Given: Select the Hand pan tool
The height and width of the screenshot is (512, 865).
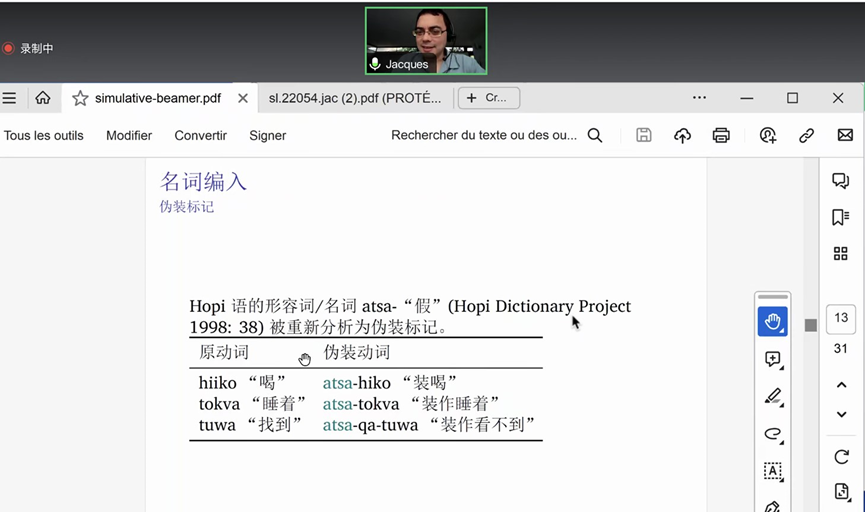Looking at the screenshot, I should pyautogui.click(x=772, y=322).
